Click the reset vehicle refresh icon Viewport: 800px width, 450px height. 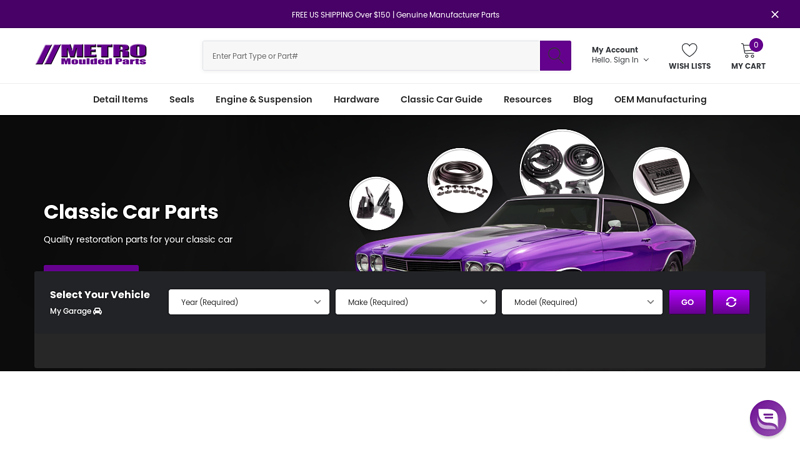click(x=731, y=302)
